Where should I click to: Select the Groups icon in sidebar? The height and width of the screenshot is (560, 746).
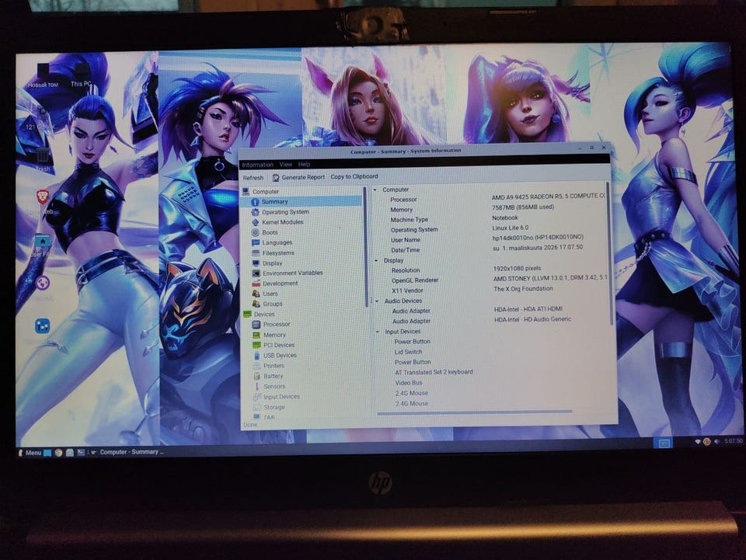pyautogui.click(x=256, y=304)
